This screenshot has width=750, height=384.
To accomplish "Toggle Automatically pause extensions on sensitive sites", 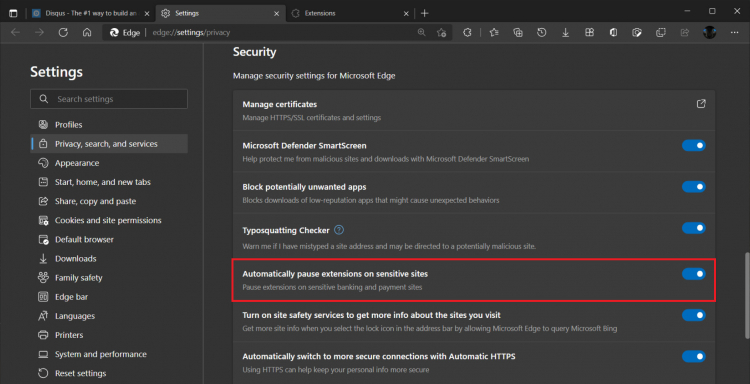I will click(x=694, y=274).
